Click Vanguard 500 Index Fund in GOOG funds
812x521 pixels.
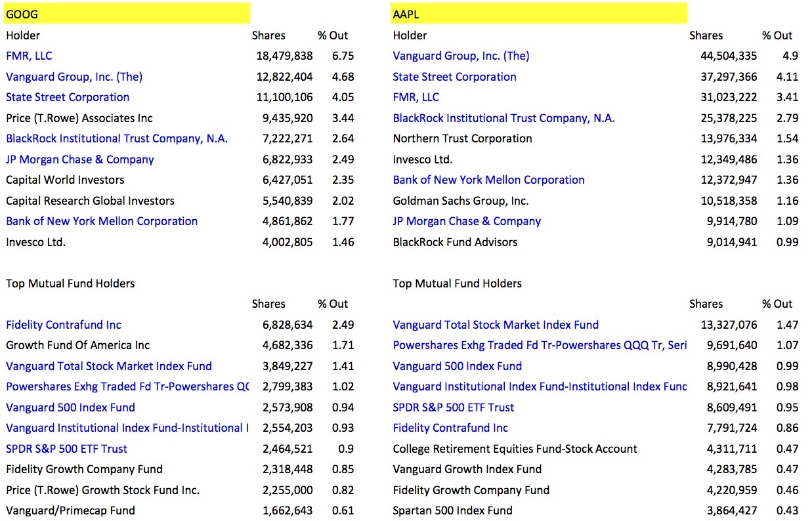point(70,407)
